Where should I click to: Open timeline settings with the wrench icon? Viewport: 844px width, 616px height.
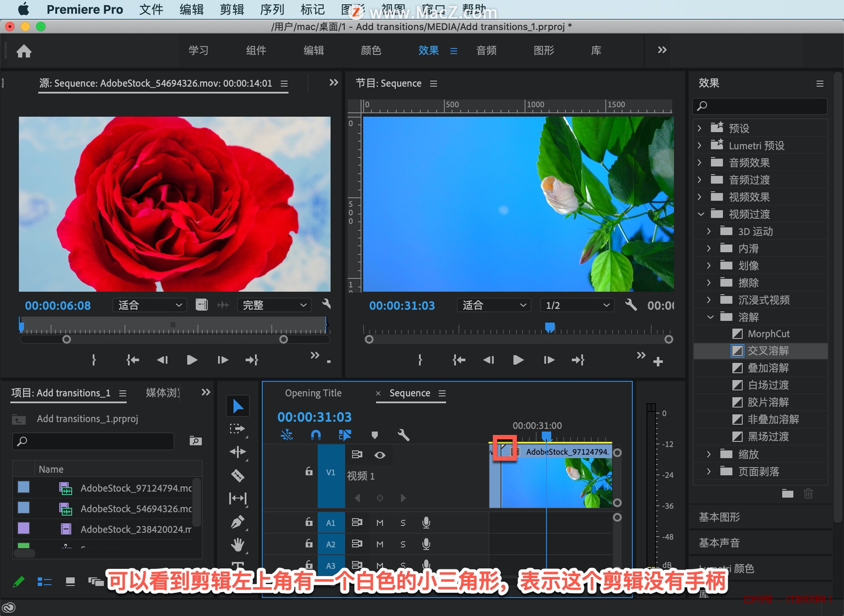point(404,435)
